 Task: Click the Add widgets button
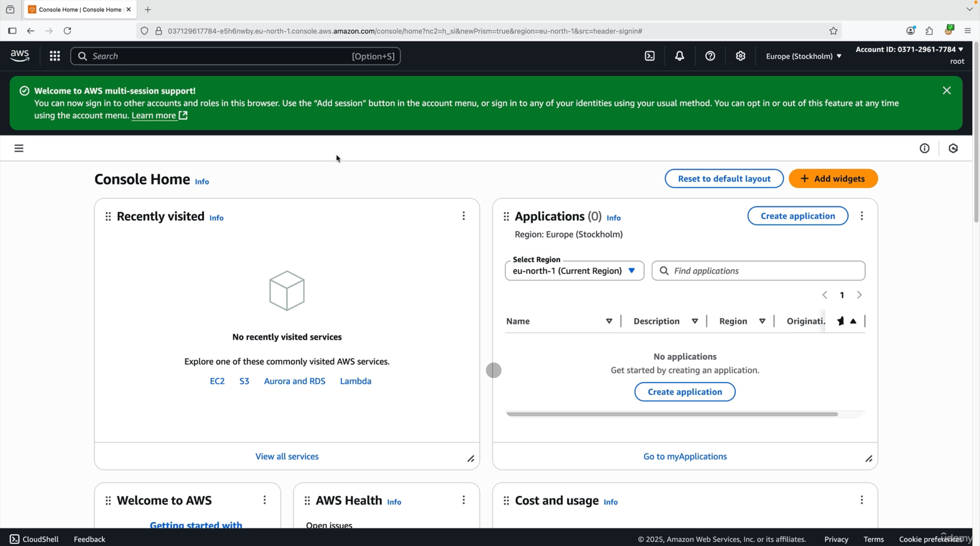tap(833, 179)
